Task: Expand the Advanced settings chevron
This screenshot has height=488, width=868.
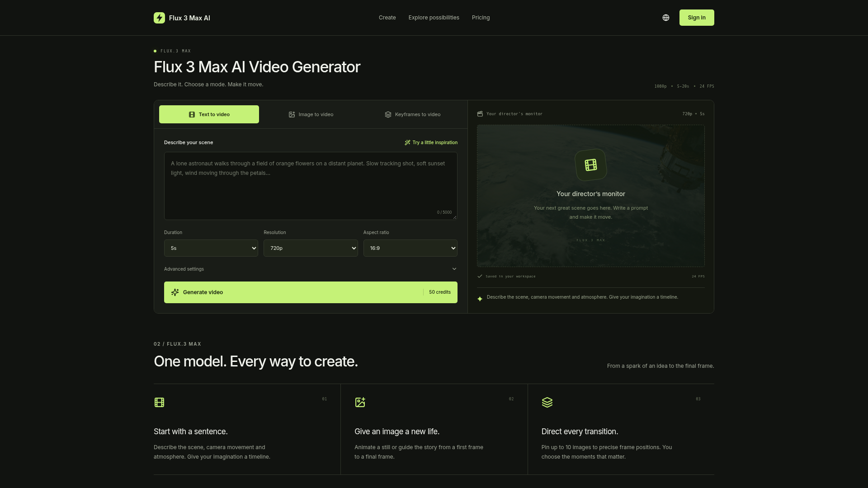Action: (454, 269)
